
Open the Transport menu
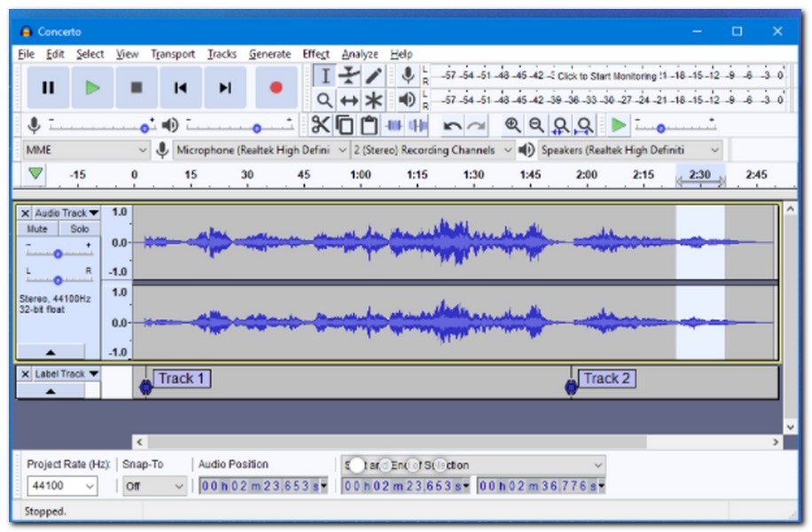(x=171, y=53)
